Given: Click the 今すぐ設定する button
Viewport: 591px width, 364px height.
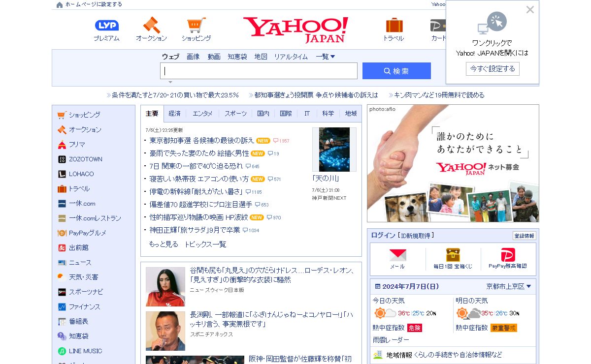Looking at the screenshot, I should tap(492, 69).
